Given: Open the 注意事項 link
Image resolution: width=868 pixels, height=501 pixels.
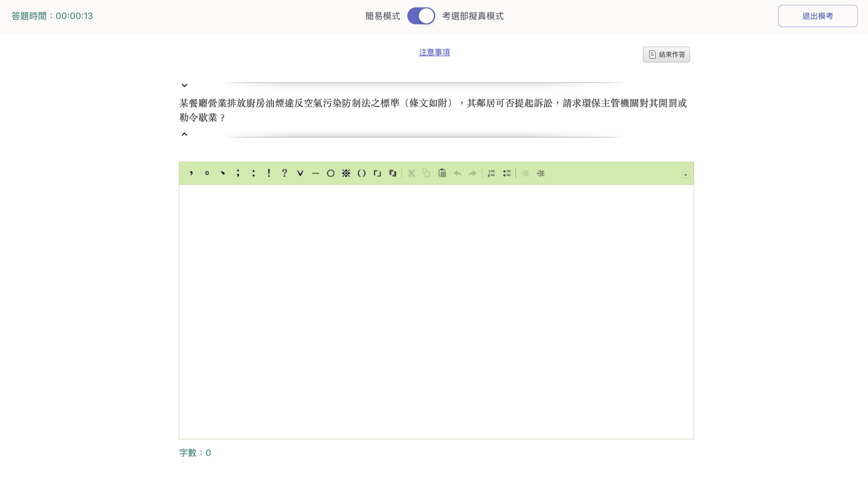Looking at the screenshot, I should (x=434, y=52).
